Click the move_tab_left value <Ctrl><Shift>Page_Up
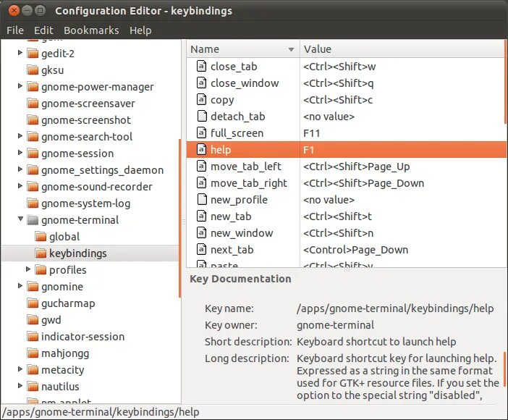The width and height of the screenshot is (508, 420). coord(356,167)
